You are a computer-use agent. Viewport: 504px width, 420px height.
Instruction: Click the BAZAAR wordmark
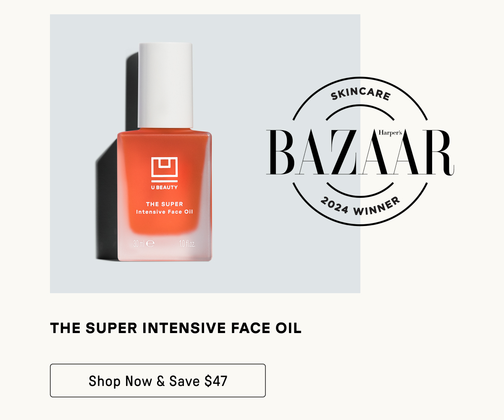coord(360,152)
